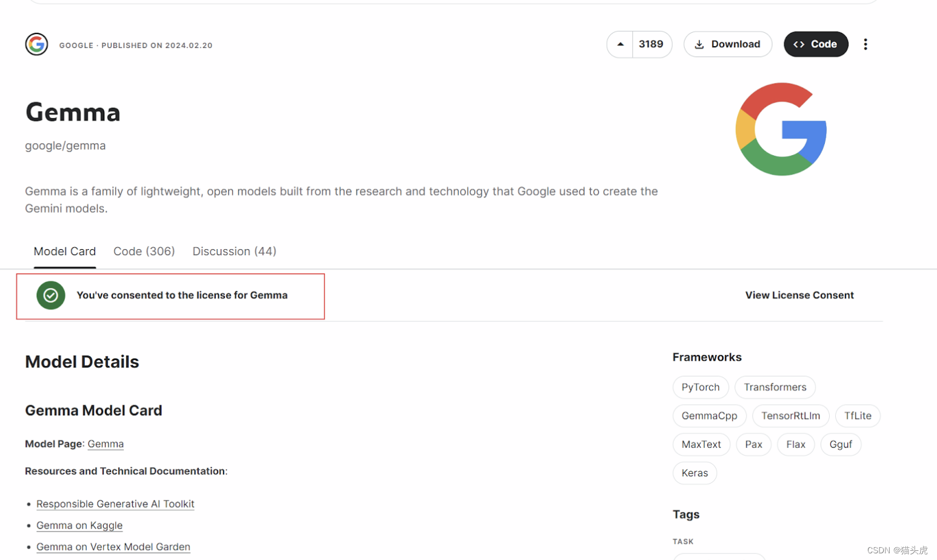Viewport: 937px width, 560px height.
Task: Select the TfLite framework chip
Action: pos(858,416)
